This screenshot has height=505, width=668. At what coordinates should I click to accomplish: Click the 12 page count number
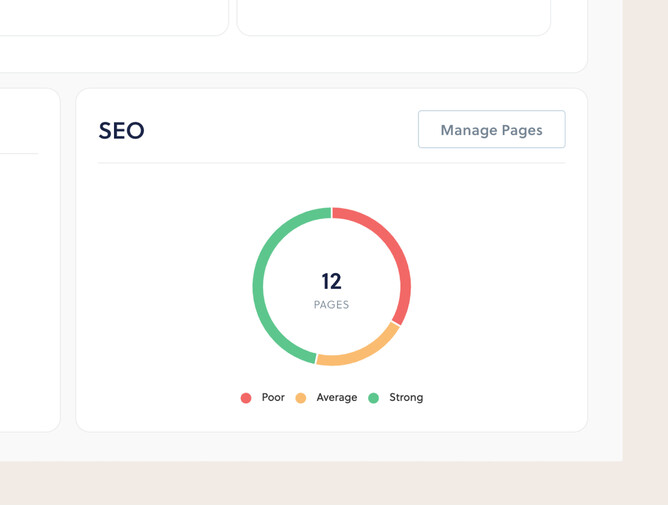pos(331,281)
